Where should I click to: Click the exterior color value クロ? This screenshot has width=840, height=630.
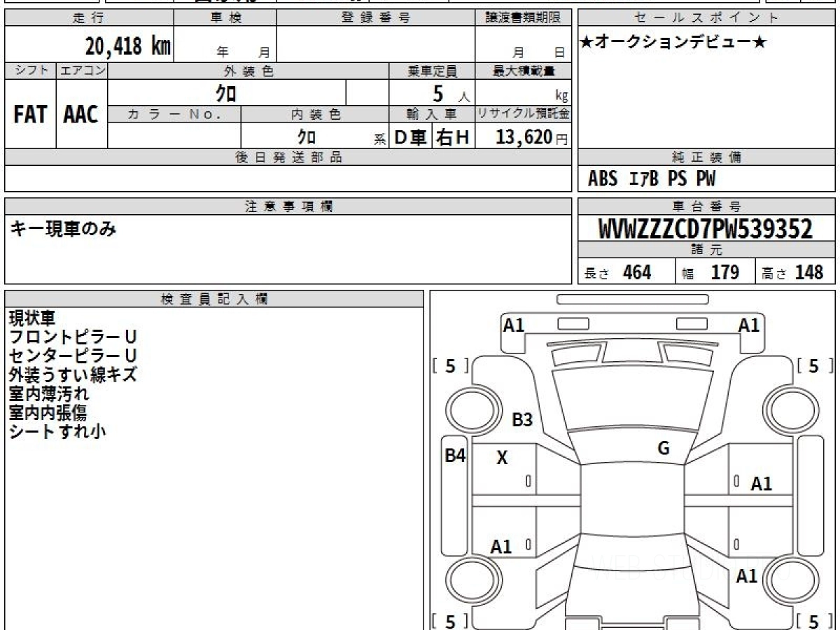coord(227,92)
